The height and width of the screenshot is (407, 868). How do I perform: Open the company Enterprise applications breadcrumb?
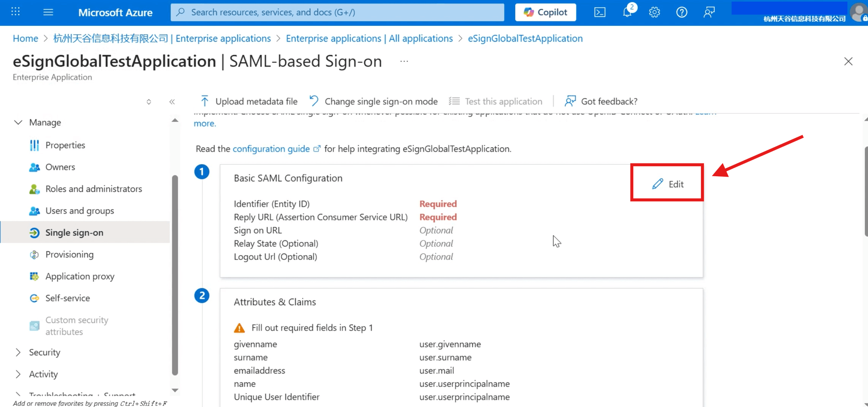[162, 38]
